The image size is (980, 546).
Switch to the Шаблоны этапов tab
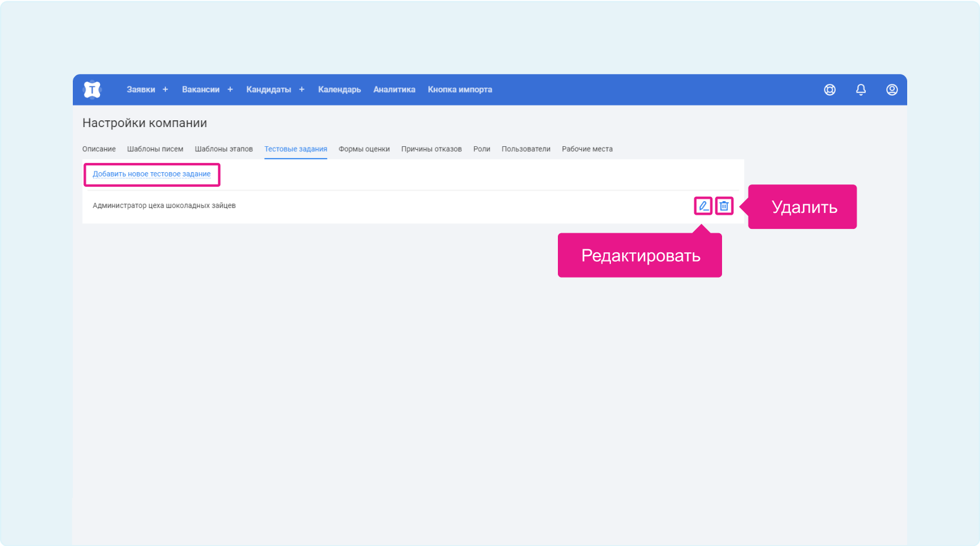(224, 149)
